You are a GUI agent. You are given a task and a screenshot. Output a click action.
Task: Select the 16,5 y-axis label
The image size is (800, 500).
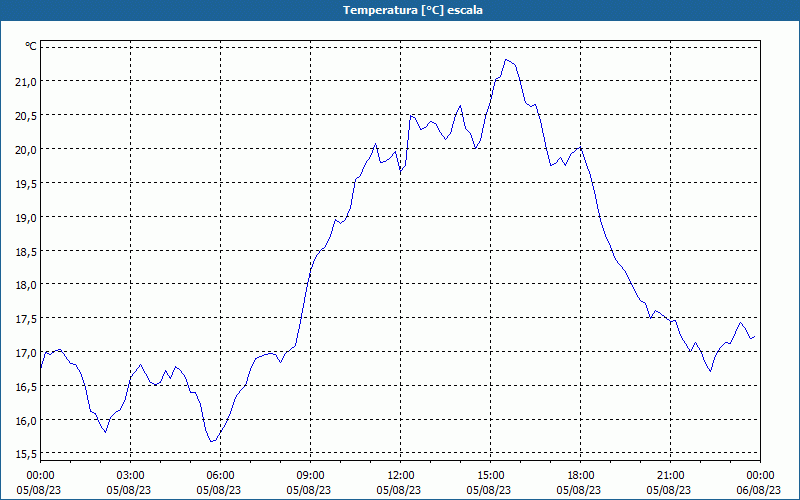(26, 387)
